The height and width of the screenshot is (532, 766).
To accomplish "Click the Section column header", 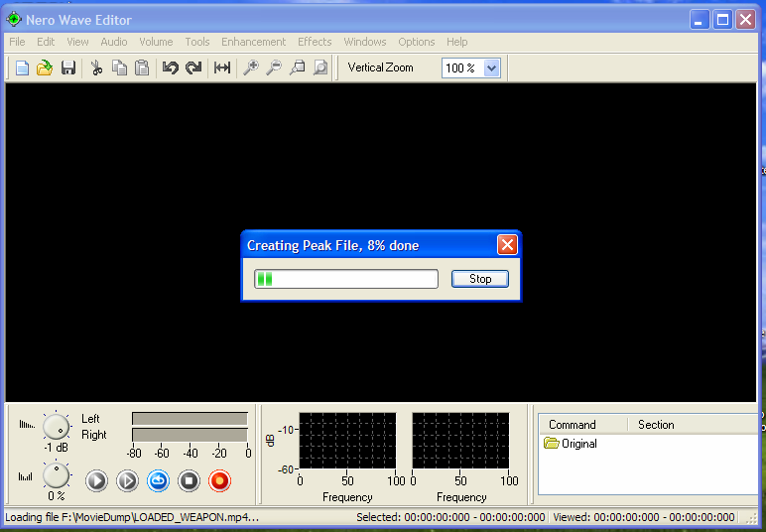I will (694, 425).
